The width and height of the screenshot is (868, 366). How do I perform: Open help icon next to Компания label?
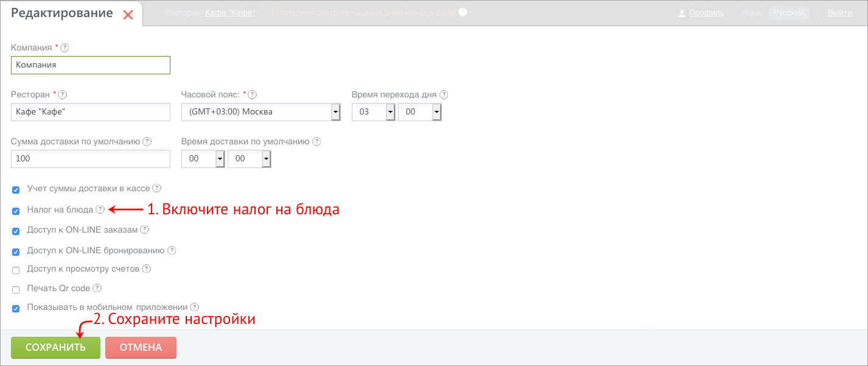65,48
